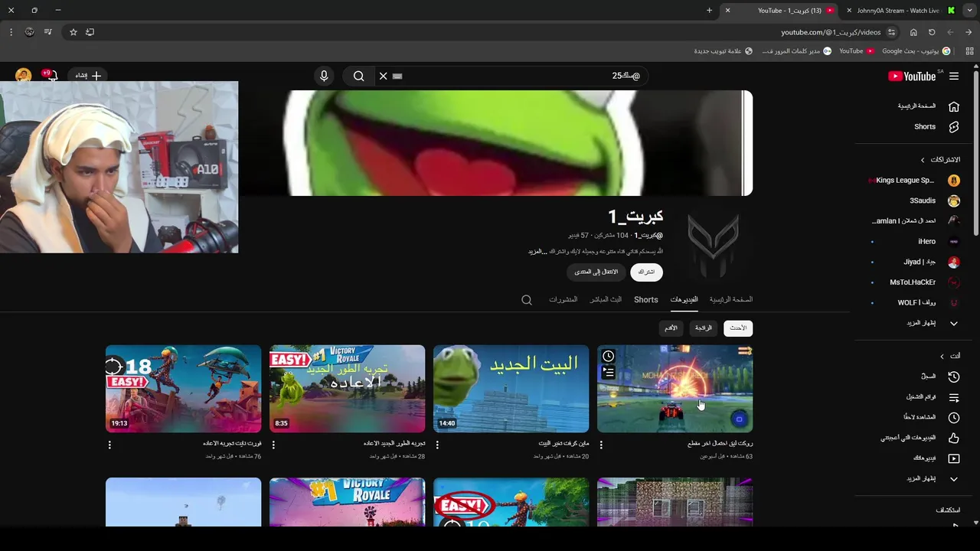The width and height of the screenshot is (980, 551).
Task: Open the browser tab search dropdown
Action: pyautogui.click(x=969, y=11)
